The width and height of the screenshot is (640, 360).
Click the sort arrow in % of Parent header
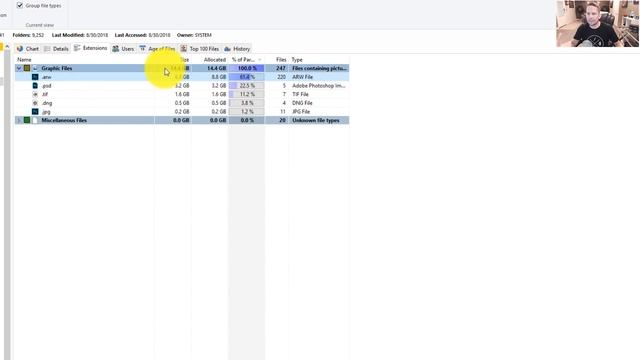tap(260, 60)
